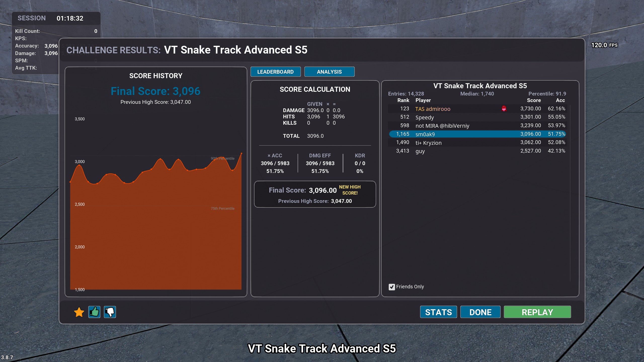The image size is (644, 362).
Task: Click guy's leaderboard entry
Action: coord(477,151)
